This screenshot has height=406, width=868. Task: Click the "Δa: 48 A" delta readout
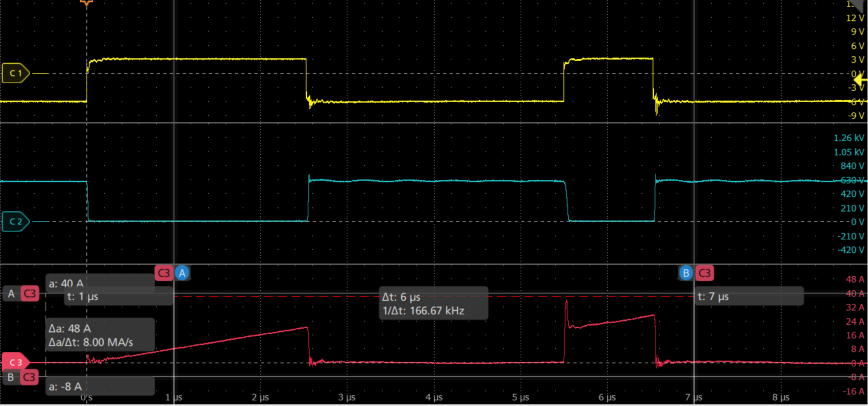70,329
